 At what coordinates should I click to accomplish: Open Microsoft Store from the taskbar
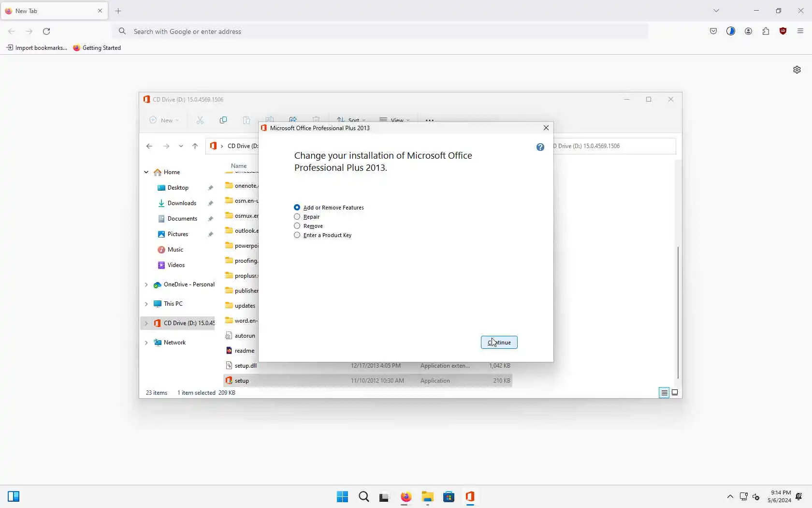449,497
